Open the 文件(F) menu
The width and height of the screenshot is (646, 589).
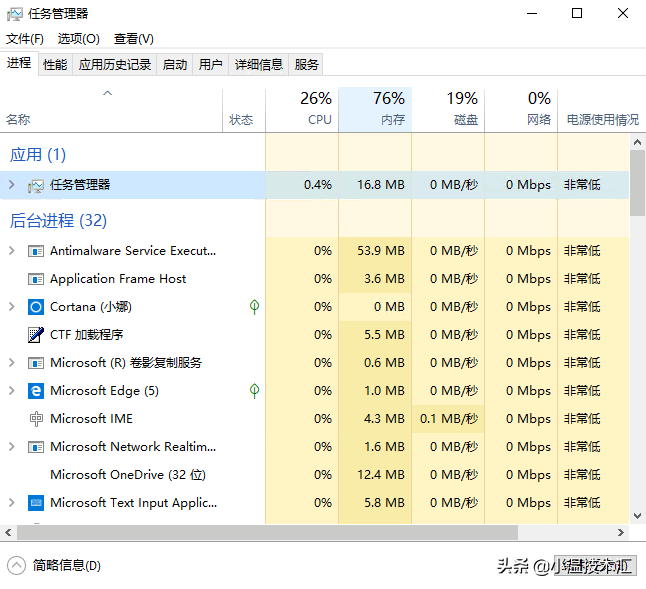point(25,39)
